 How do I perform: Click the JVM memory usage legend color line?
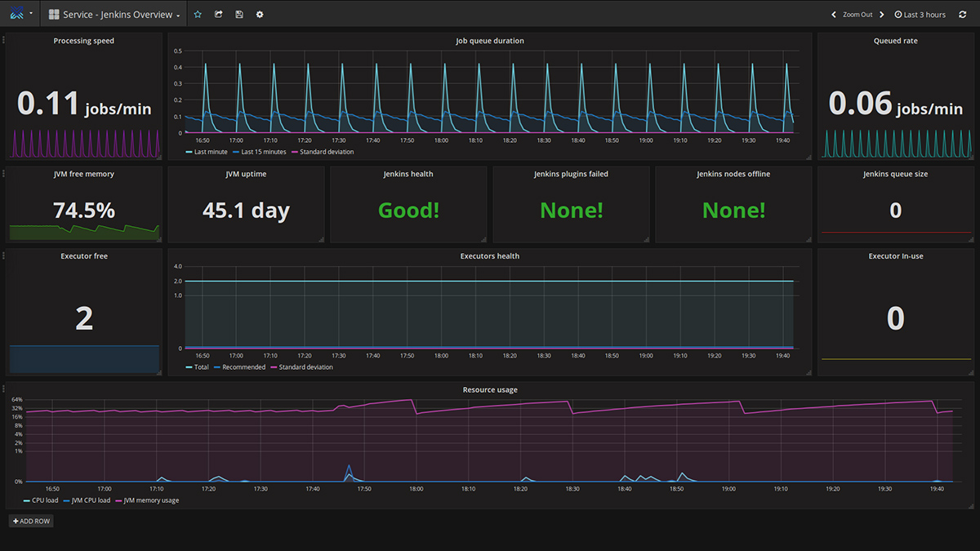[118, 500]
